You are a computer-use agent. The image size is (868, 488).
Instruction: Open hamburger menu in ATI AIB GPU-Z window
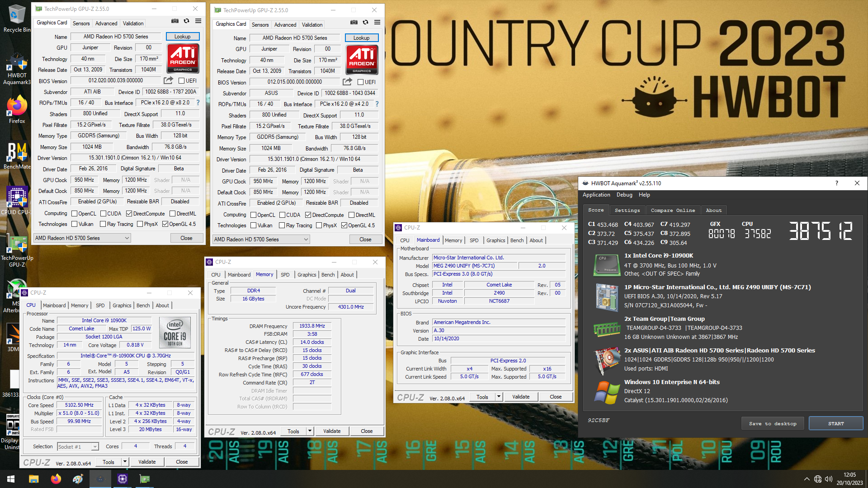click(x=198, y=21)
